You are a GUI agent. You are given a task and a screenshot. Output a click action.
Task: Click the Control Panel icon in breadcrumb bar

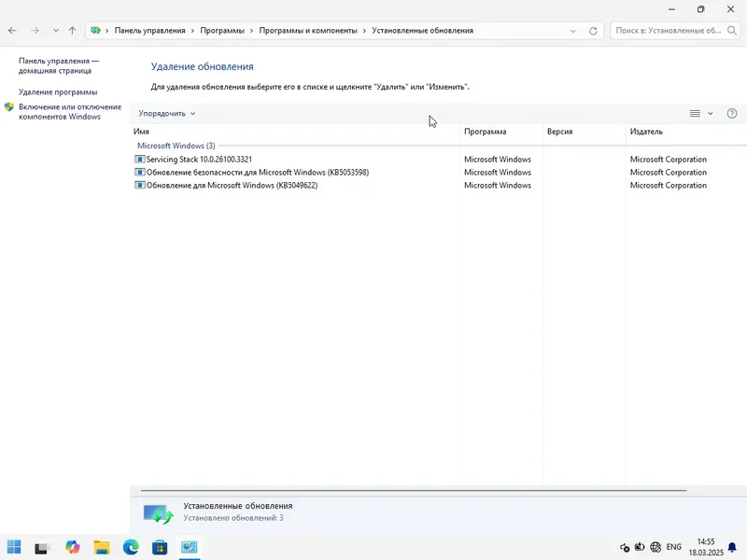(93, 30)
